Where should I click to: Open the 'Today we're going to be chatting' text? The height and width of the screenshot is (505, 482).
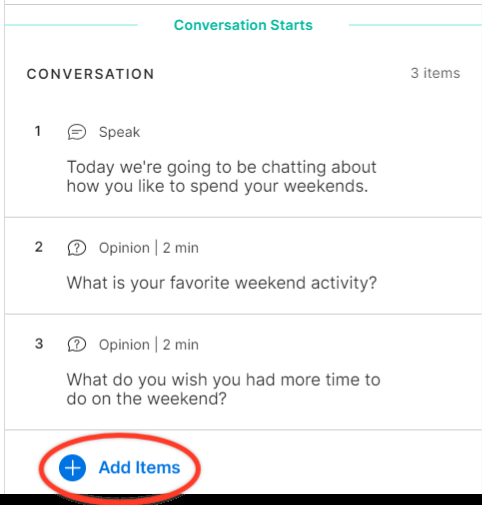coord(222,176)
